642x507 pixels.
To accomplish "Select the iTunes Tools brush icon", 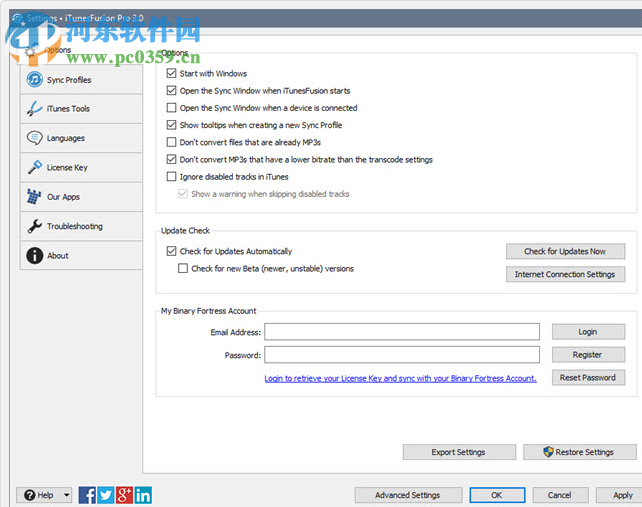I will tap(34, 109).
